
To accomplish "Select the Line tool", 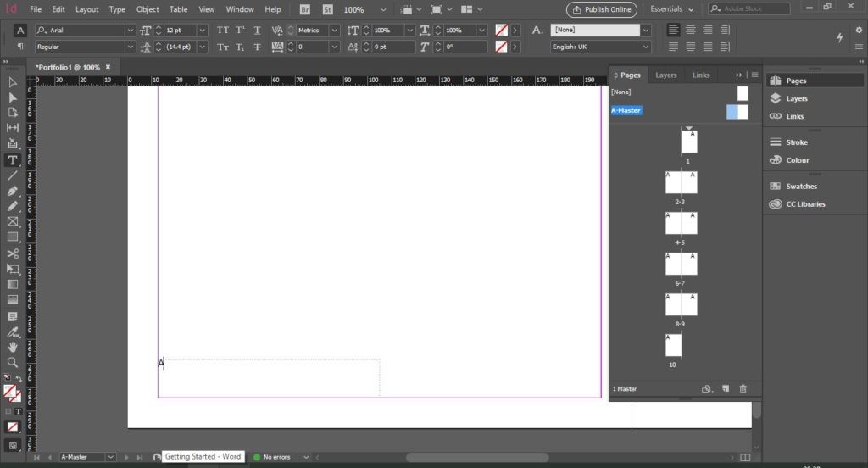I will (x=12, y=175).
